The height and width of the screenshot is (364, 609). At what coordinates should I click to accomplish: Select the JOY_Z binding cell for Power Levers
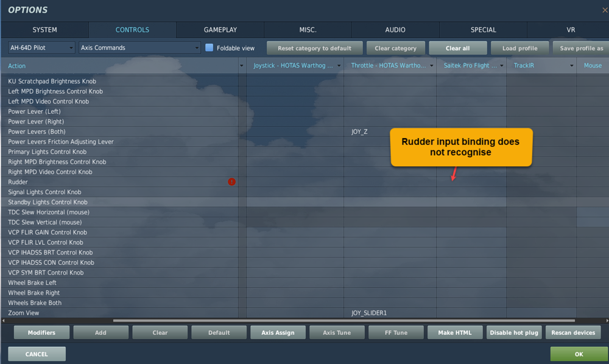(x=359, y=131)
